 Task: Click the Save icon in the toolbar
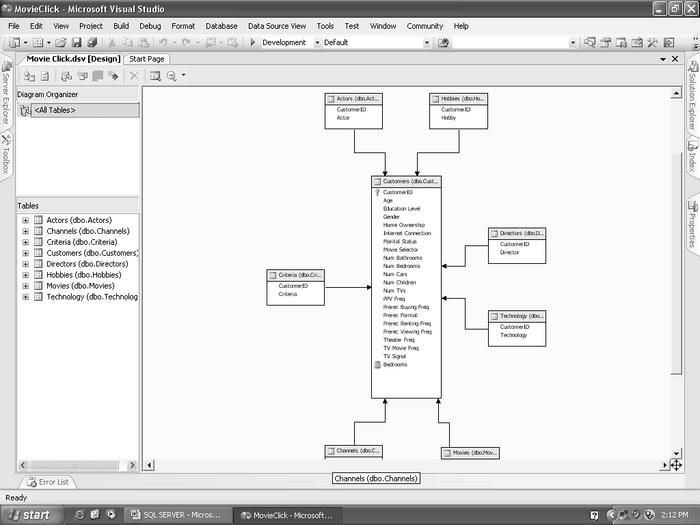pyautogui.click(x=76, y=43)
